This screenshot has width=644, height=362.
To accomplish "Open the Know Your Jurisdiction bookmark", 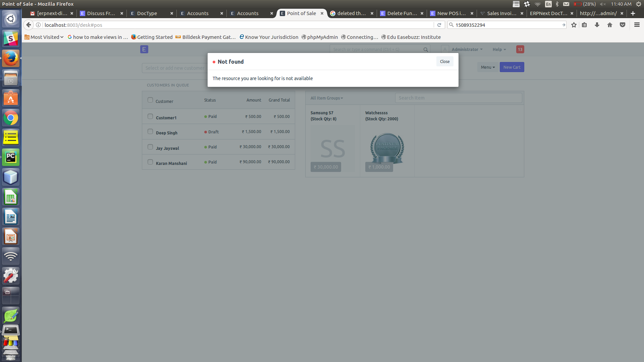I will [269, 37].
